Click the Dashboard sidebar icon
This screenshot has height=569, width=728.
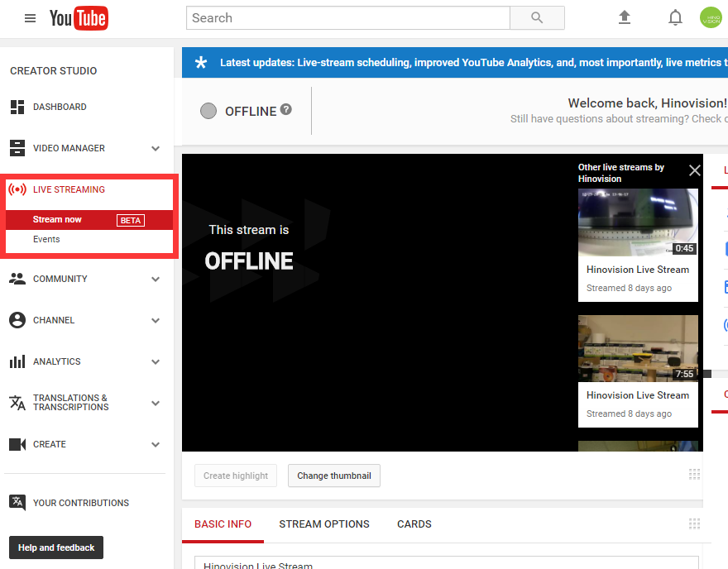tap(17, 107)
